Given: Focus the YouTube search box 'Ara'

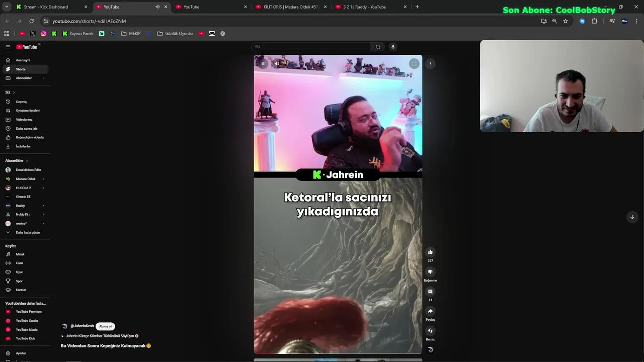Looking at the screenshot, I should [311, 47].
